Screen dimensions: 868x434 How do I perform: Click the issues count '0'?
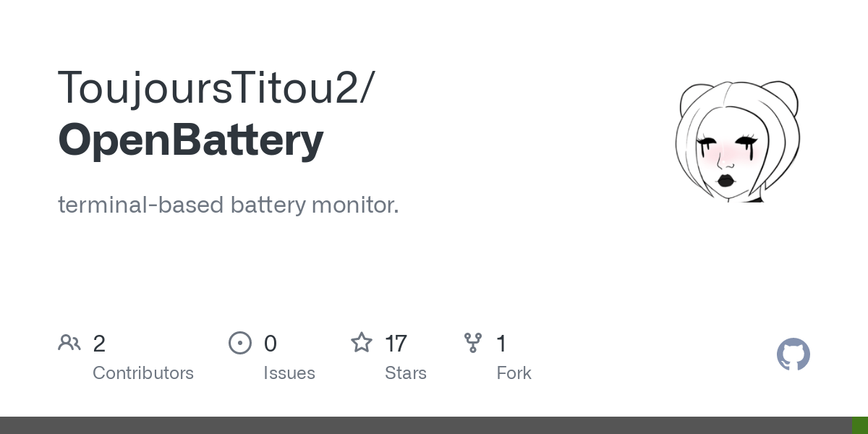(270, 344)
